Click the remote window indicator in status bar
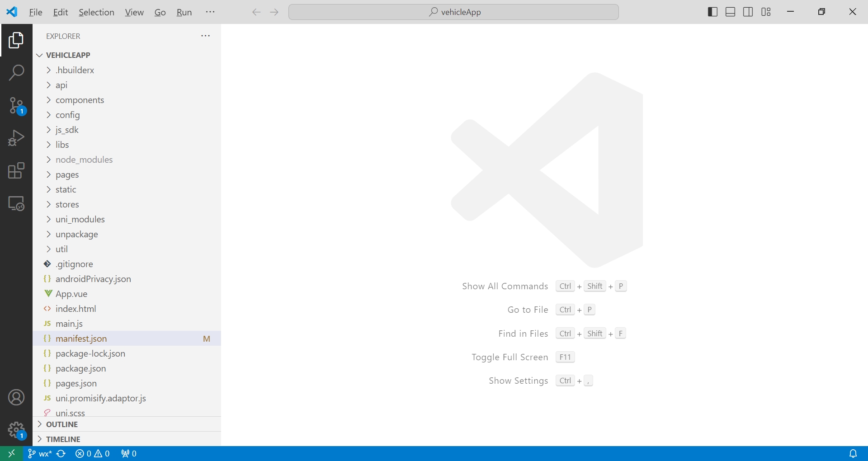 [x=11, y=453]
